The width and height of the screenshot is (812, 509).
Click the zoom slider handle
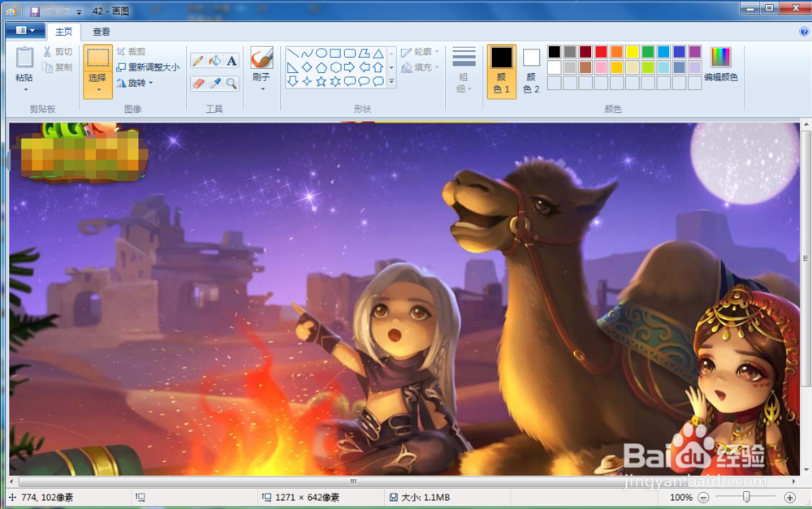pyautogui.click(x=746, y=497)
